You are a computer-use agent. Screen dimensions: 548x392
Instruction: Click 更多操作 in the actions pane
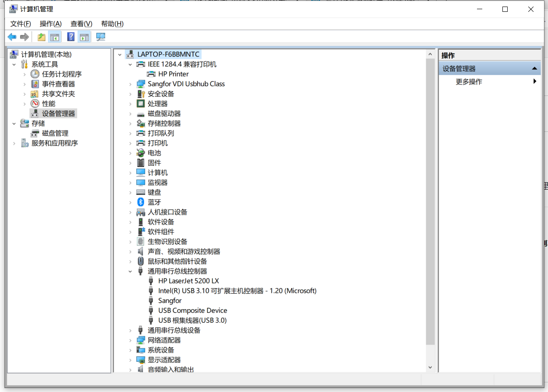tap(469, 82)
